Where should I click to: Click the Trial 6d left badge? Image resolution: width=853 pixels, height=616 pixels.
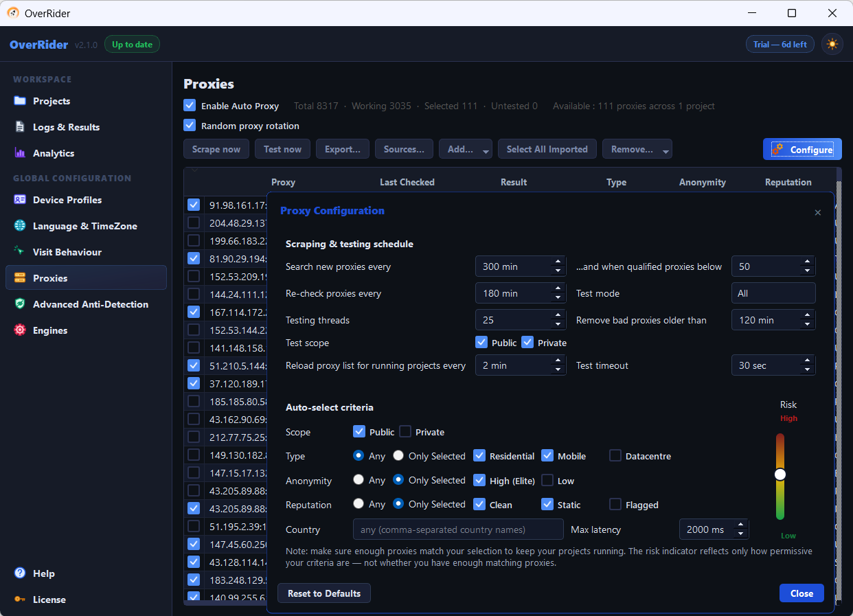pyautogui.click(x=780, y=45)
